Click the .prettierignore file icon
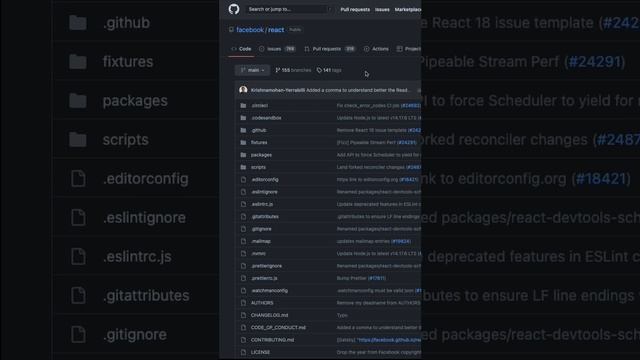 (x=243, y=266)
